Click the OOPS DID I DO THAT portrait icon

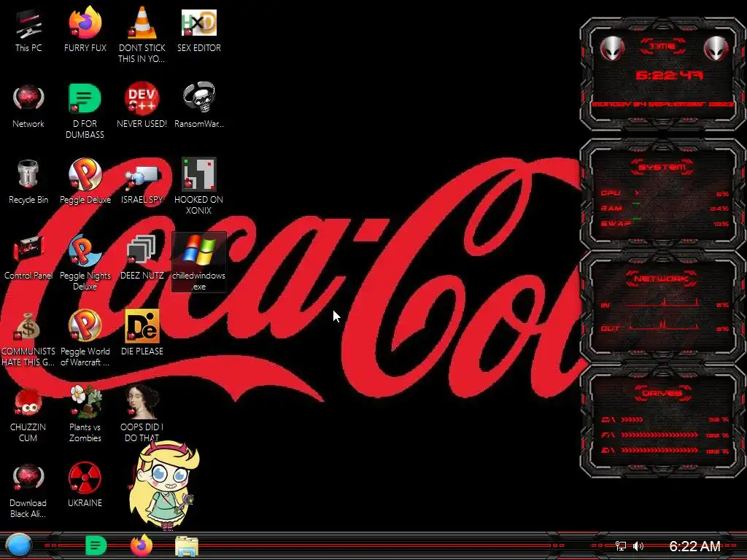coord(142,413)
